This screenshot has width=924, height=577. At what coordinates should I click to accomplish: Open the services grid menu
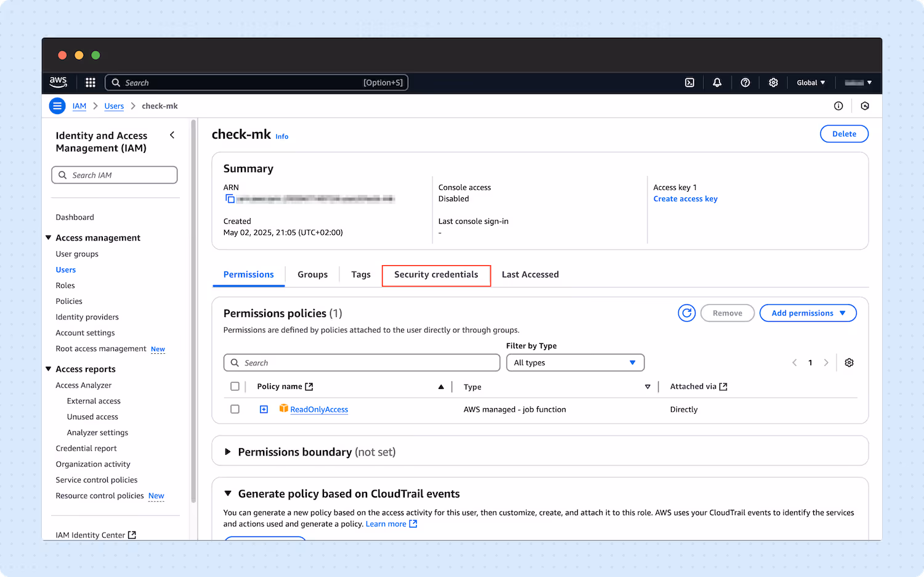[90, 82]
